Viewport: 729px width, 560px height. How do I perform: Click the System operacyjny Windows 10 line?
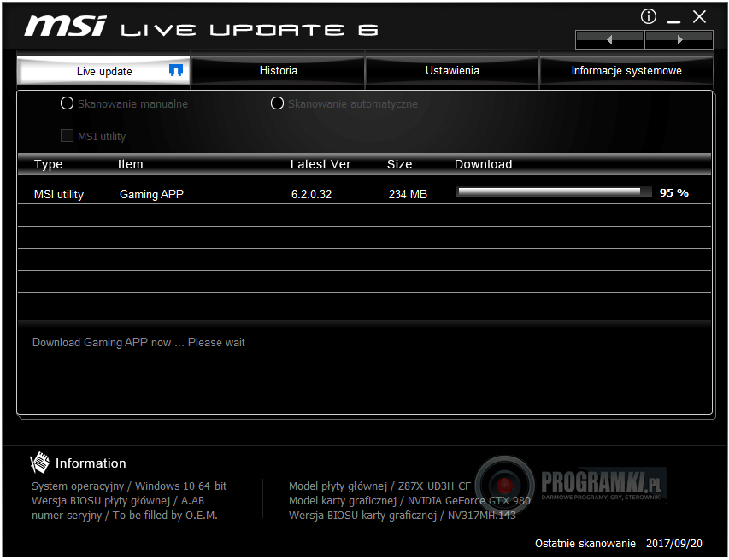point(129,486)
